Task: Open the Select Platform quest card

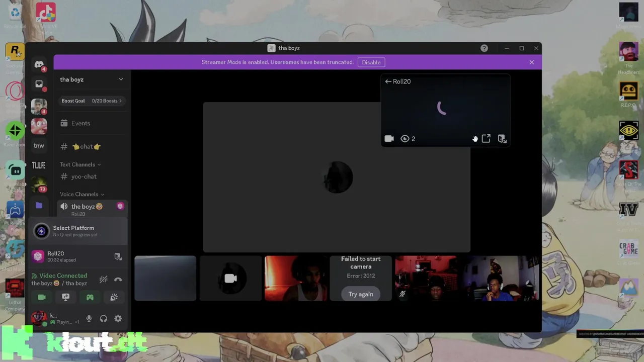Action: point(77,231)
